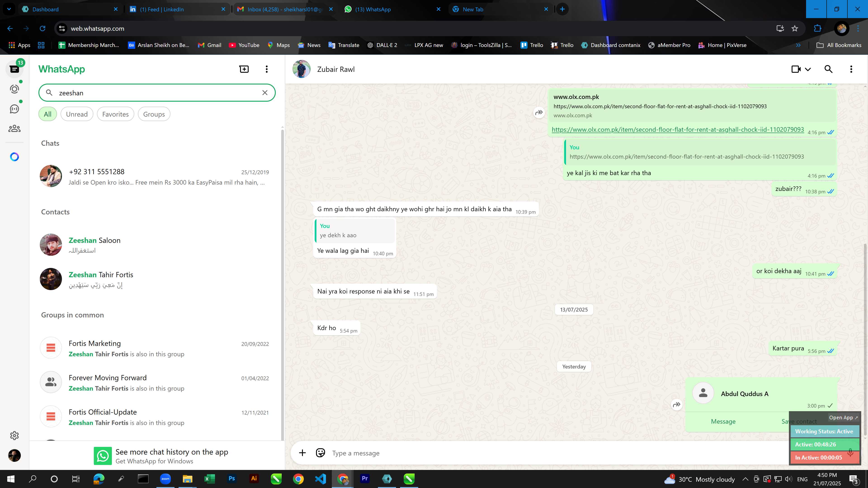This screenshot has width=868, height=488.
Task: Open Excel from the taskbar
Action: [x=210, y=479]
